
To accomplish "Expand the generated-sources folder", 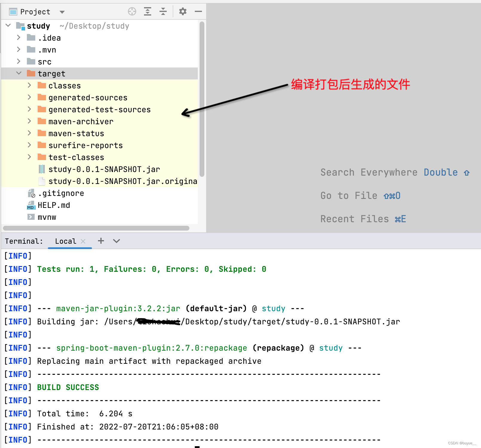I will tap(29, 97).
